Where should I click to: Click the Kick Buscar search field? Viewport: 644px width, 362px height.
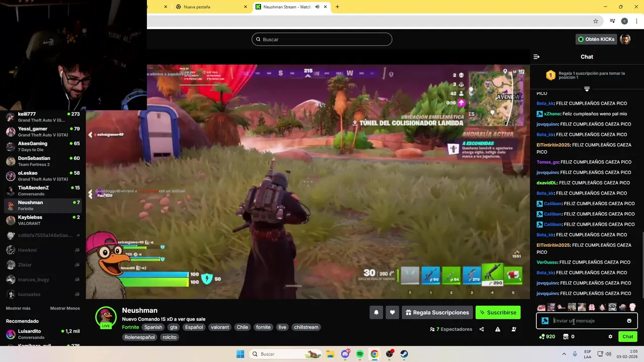click(x=322, y=39)
